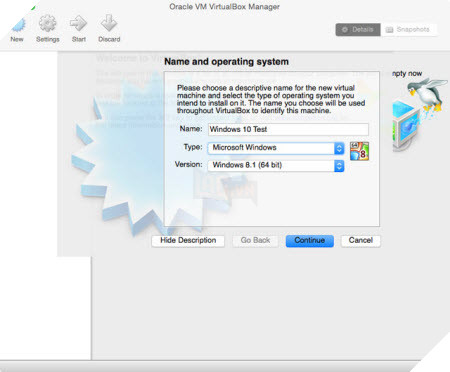The width and height of the screenshot is (450, 372).
Task: Switch to the Details view
Action: click(358, 30)
